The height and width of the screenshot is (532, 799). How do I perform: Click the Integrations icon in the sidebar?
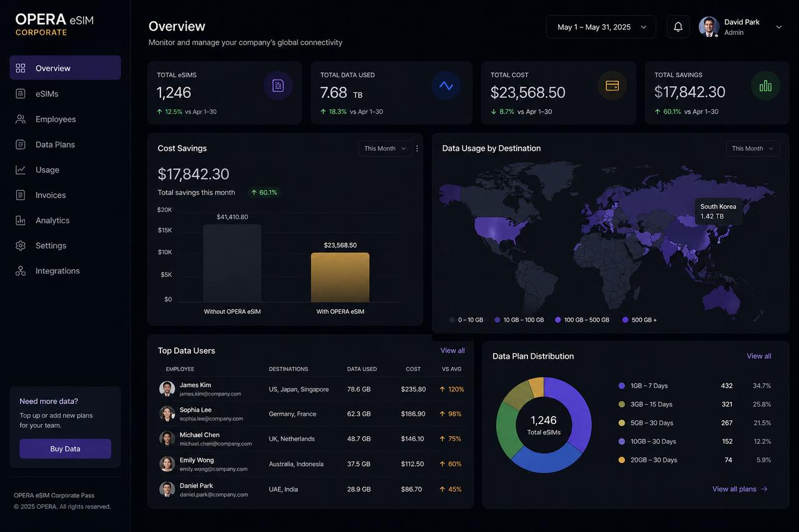point(21,271)
